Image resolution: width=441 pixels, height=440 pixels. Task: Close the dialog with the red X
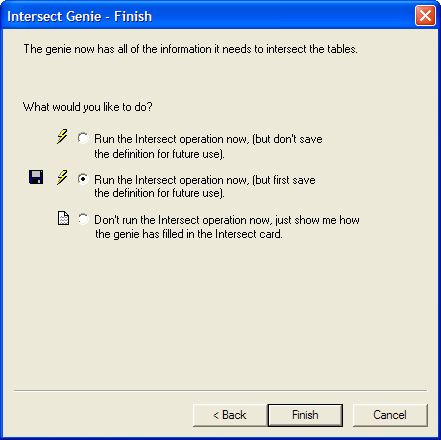[425, 15]
